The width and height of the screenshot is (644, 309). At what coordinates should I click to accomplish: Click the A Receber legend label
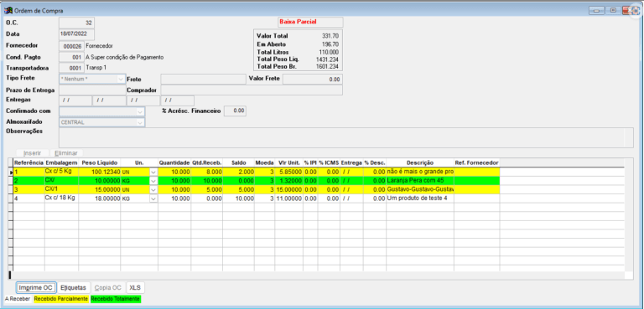[x=18, y=299]
